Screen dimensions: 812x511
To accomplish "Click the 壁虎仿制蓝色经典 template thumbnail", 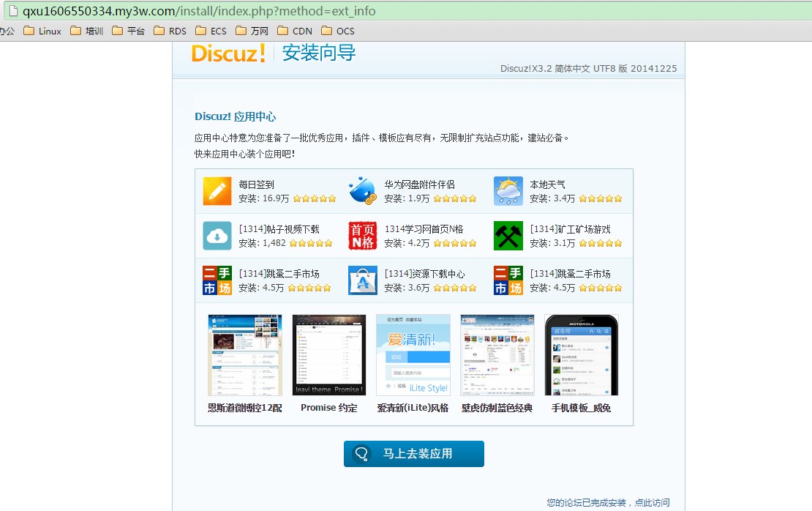I will pyautogui.click(x=497, y=355).
